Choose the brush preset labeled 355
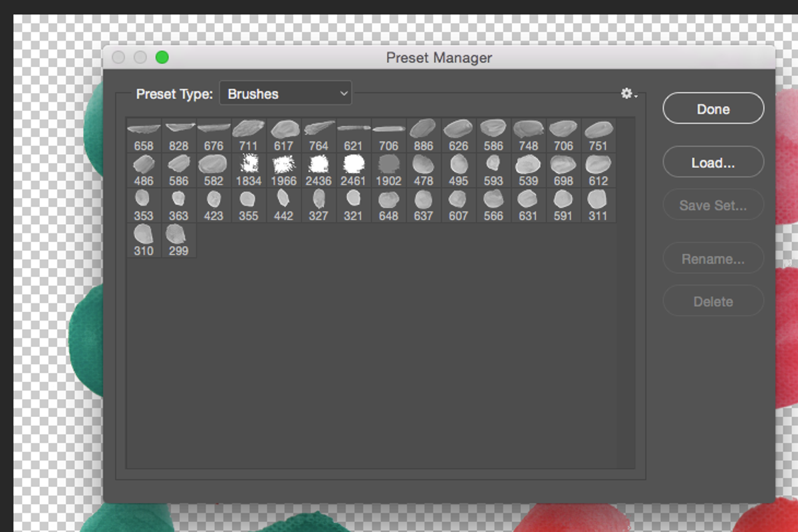This screenshot has width=798, height=532. click(x=249, y=205)
